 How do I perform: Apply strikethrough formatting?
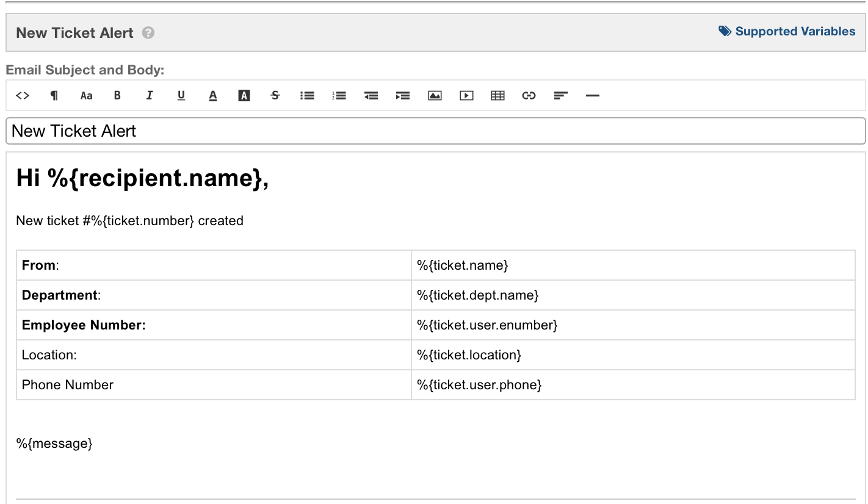click(x=275, y=95)
